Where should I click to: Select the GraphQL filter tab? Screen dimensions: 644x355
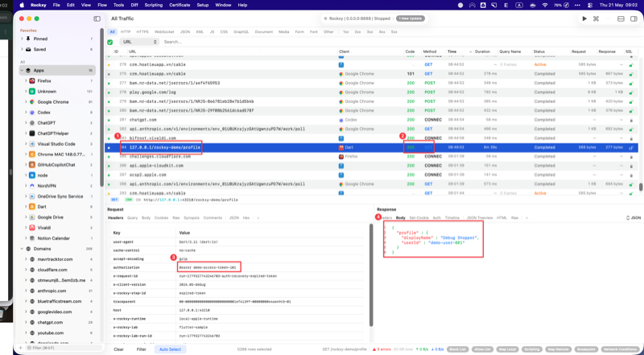pyautogui.click(x=241, y=31)
